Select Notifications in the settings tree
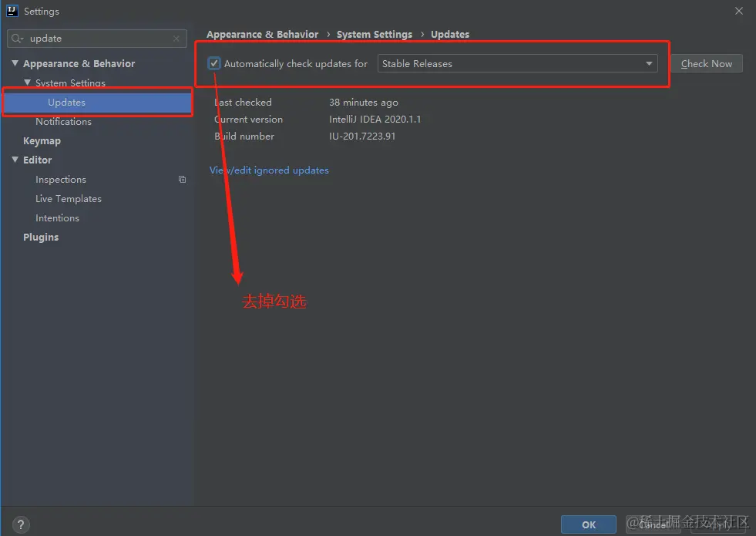This screenshot has width=756, height=536. [63, 122]
